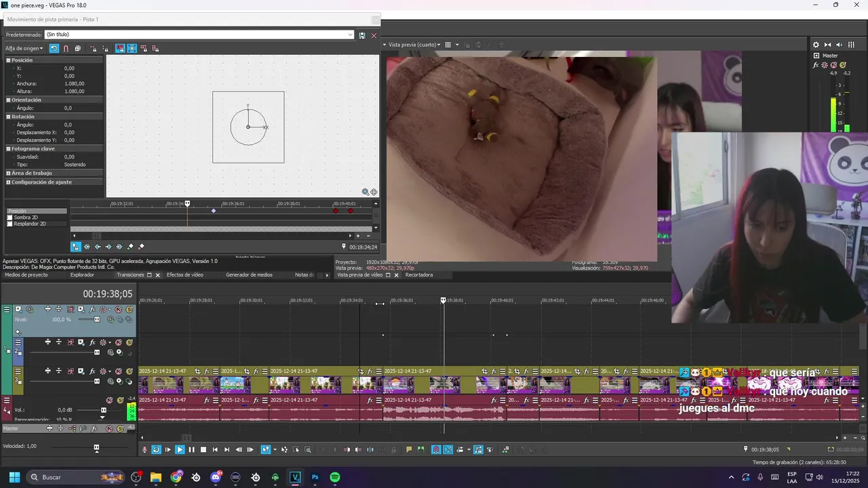Enable the Resplandor 2D checkbox

coord(9,224)
